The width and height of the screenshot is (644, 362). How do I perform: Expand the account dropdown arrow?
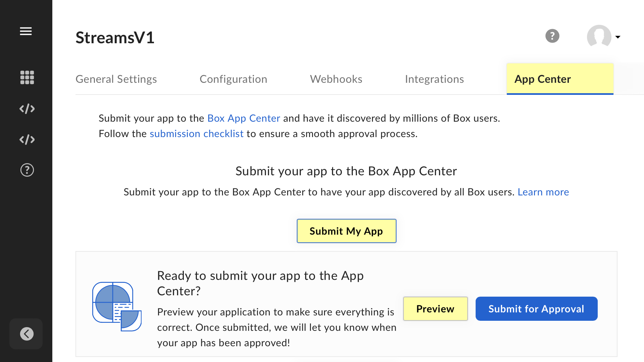[x=618, y=37]
